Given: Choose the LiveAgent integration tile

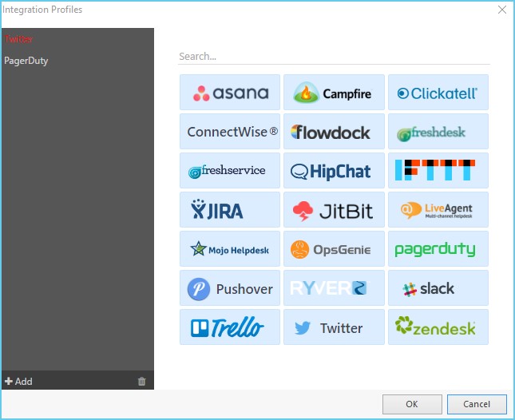Looking at the screenshot, I should coord(438,209).
